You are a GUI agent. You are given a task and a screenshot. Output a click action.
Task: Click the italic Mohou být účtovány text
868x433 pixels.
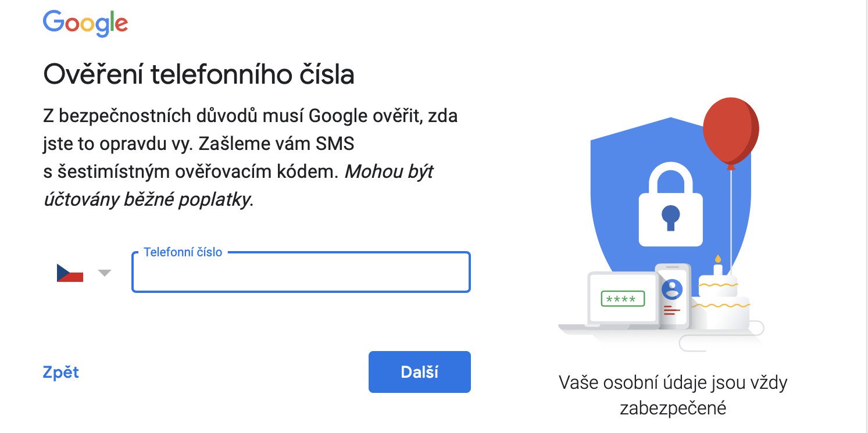pyautogui.click(x=238, y=185)
